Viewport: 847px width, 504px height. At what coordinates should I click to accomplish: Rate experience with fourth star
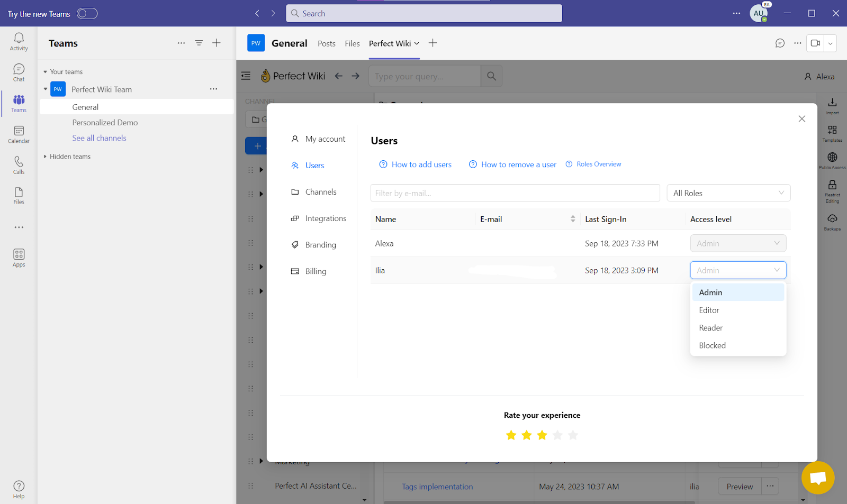pos(557,435)
